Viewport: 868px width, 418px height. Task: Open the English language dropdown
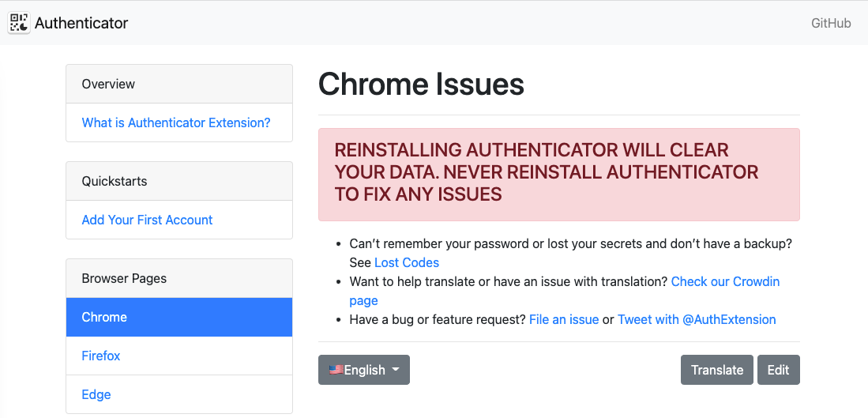point(363,370)
